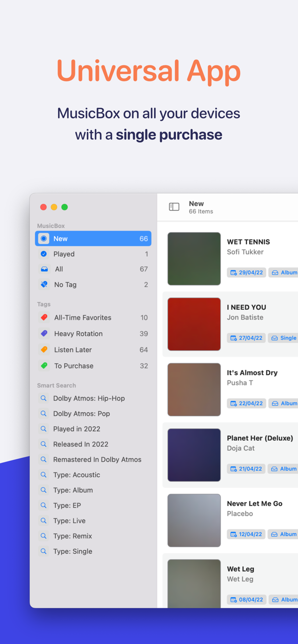Screen dimensions: 298x644
Task: Click the purple Heavy Rotation tag icon
Action: (x=44, y=333)
